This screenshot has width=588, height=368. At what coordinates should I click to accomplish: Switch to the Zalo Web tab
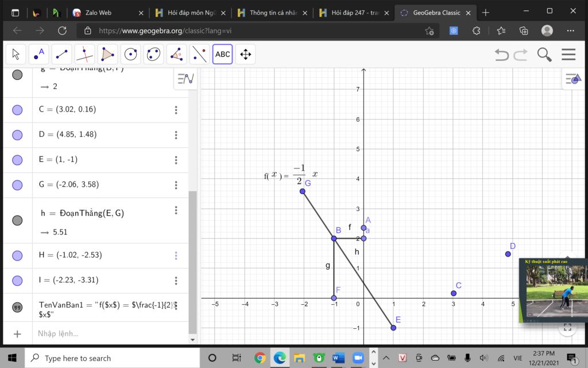coord(108,13)
